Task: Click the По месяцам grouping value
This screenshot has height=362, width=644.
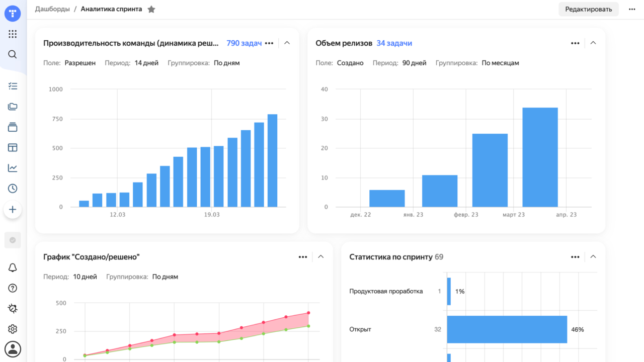Action: pyautogui.click(x=501, y=63)
